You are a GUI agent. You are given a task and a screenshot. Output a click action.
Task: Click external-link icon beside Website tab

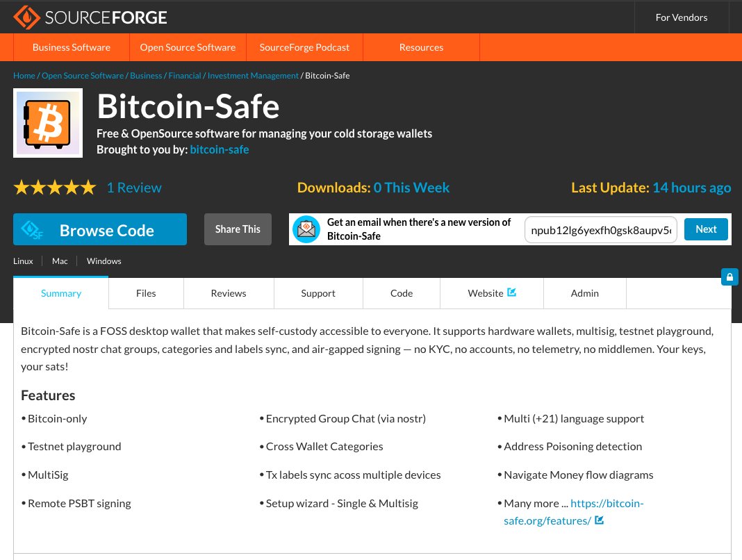(511, 293)
